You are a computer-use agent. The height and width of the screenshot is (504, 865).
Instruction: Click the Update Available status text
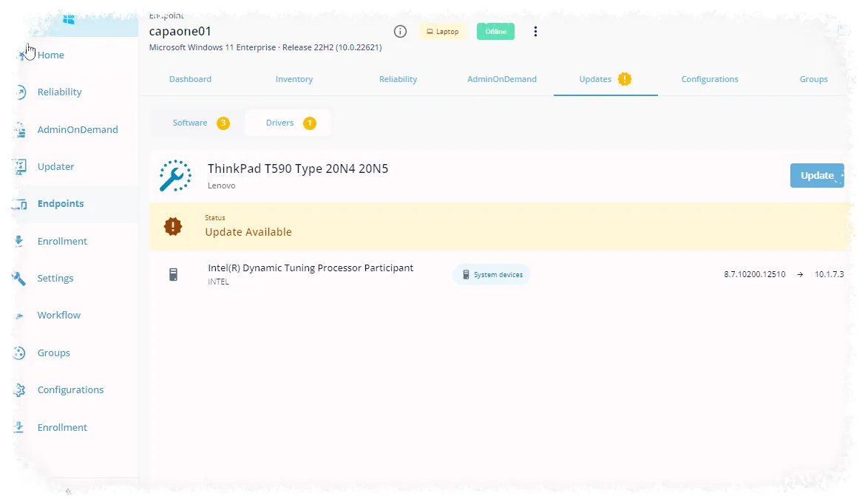pyautogui.click(x=248, y=232)
